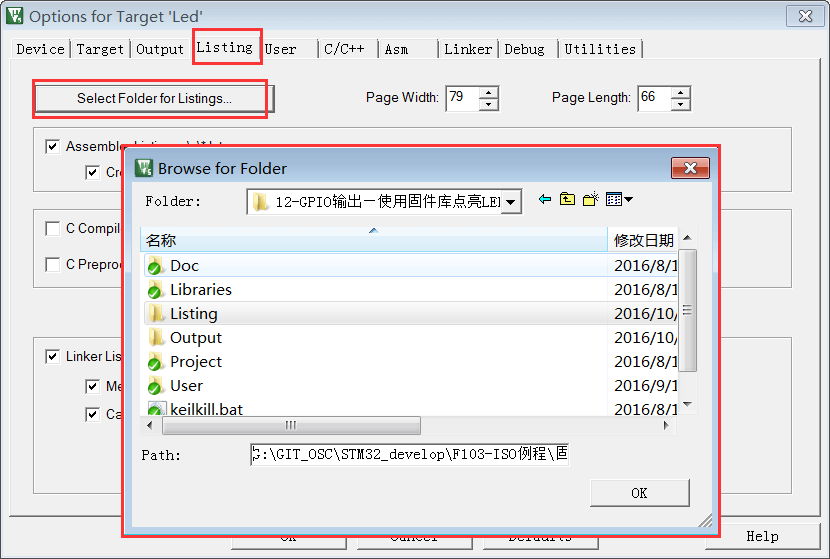The width and height of the screenshot is (830, 559).
Task: Click the go back arrow icon
Action: (x=545, y=200)
